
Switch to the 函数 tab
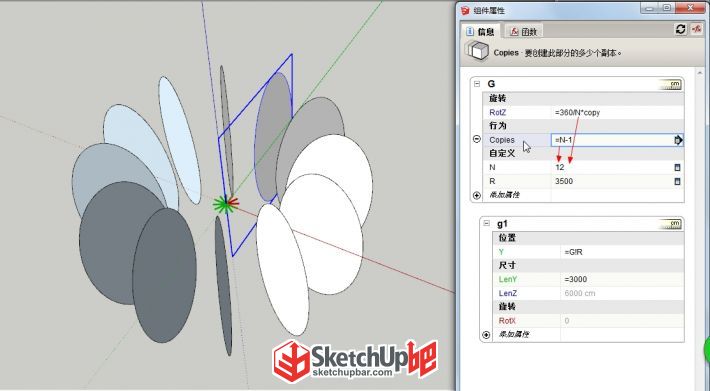(523, 32)
